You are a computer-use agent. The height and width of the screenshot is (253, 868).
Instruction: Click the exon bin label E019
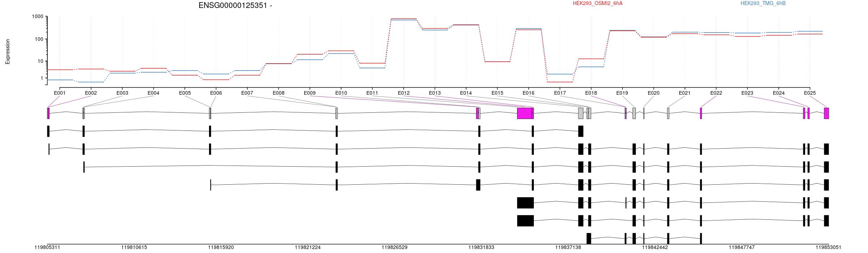[x=622, y=93]
